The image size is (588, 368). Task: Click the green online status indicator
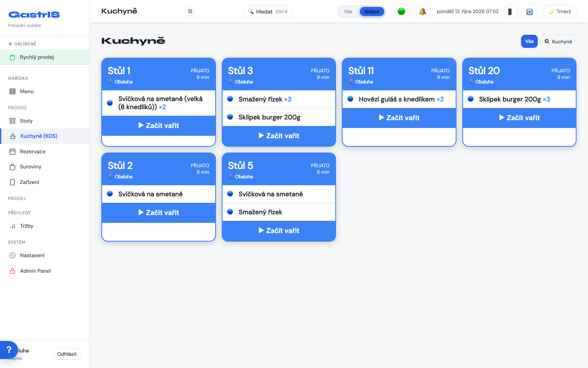coord(401,11)
